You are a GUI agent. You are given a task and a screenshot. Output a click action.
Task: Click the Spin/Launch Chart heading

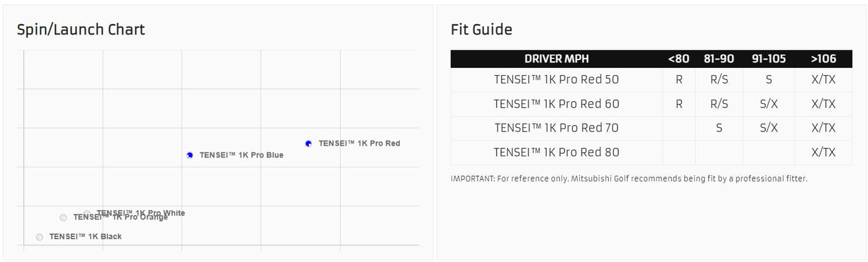tap(81, 29)
